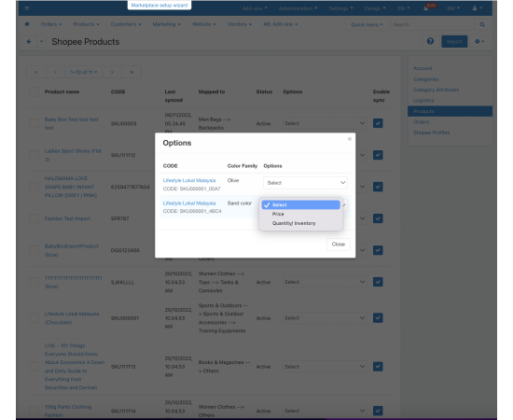The height and width of the screenshot is (420, 513).
Task: Toggle Enable sync for HALOMAMA pillow row
Action: tap(378, 187)
